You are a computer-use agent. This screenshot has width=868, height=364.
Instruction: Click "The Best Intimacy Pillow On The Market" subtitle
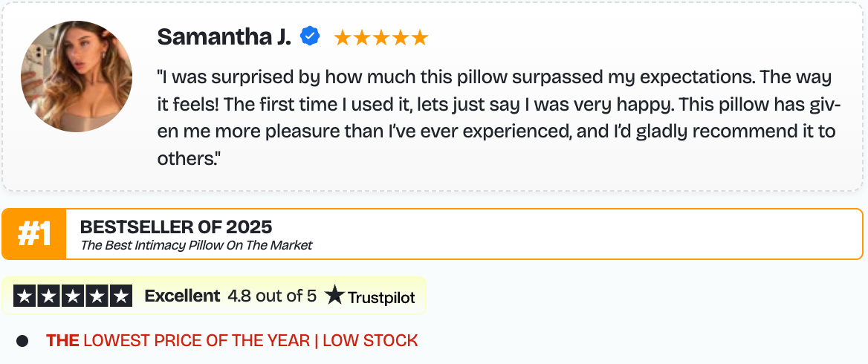pos(196,245)
